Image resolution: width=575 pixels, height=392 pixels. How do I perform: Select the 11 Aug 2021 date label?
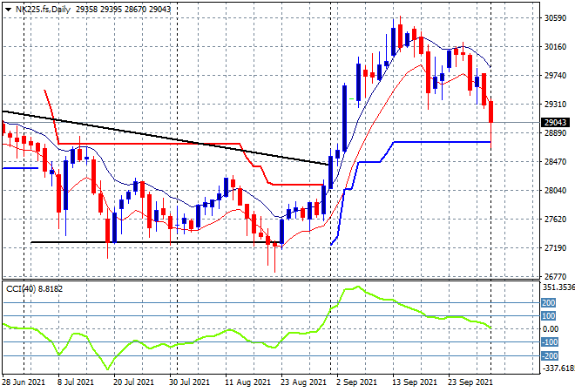click(x=247, y=382)
